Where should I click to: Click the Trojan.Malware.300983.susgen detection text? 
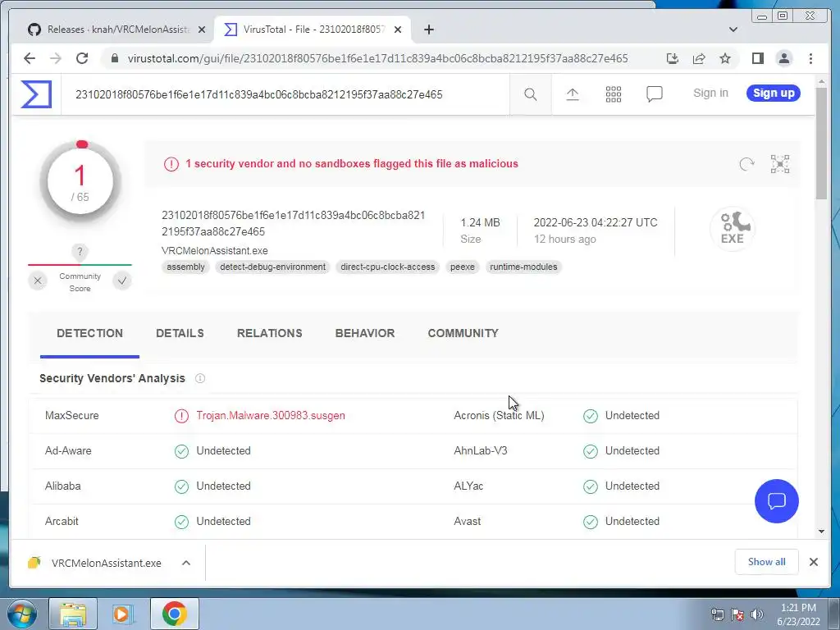click(271, 416)
